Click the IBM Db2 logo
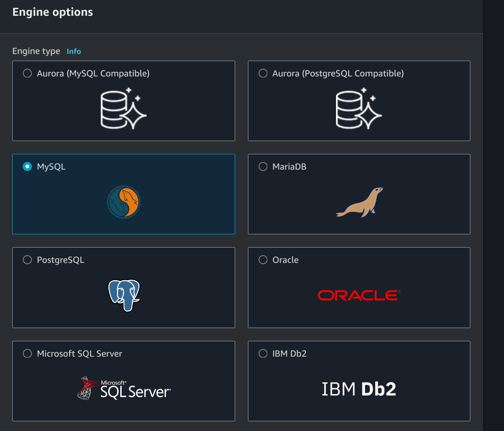 coord(359,389)
